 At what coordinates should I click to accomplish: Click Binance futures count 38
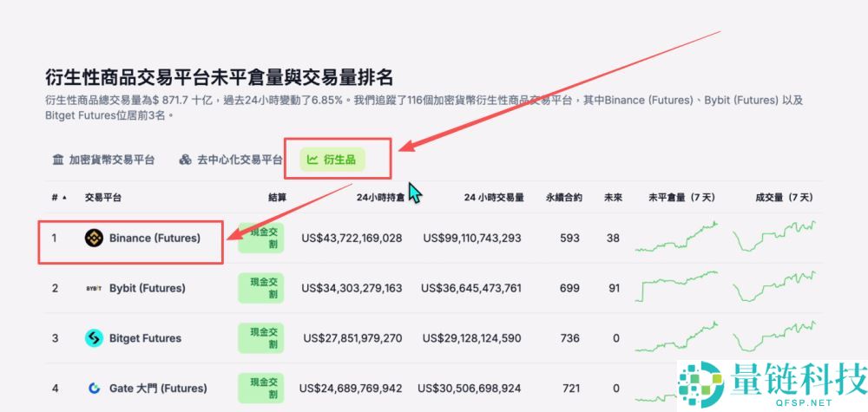613,239
